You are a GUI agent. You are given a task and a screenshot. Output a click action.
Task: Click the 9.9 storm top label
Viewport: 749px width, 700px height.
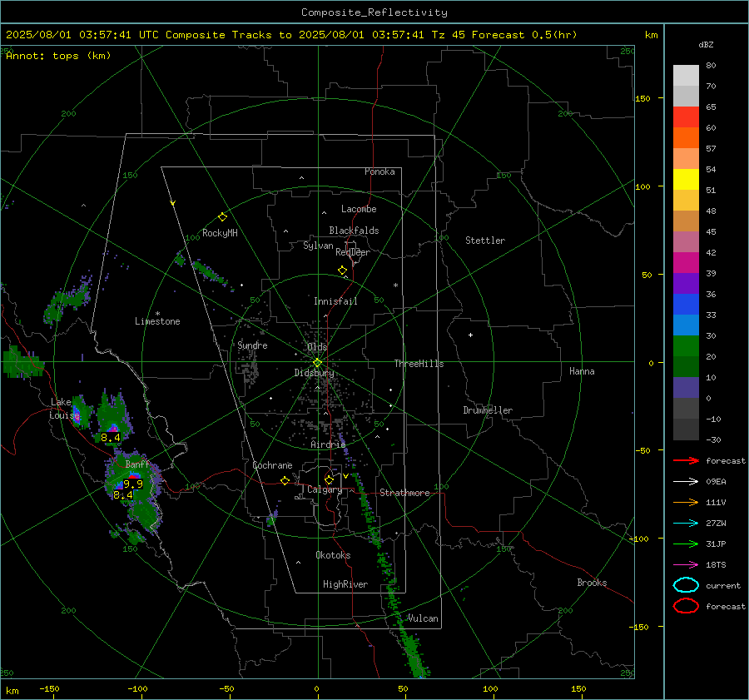pos(133,484)
